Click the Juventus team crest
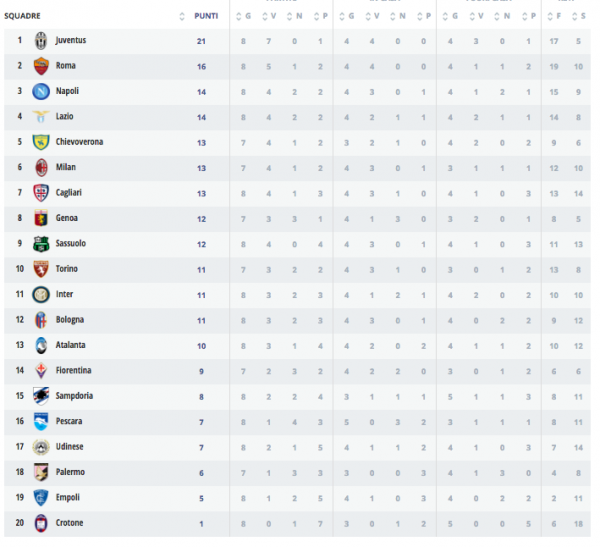This screenshot has width=600, height=547. tap(41, 40)
